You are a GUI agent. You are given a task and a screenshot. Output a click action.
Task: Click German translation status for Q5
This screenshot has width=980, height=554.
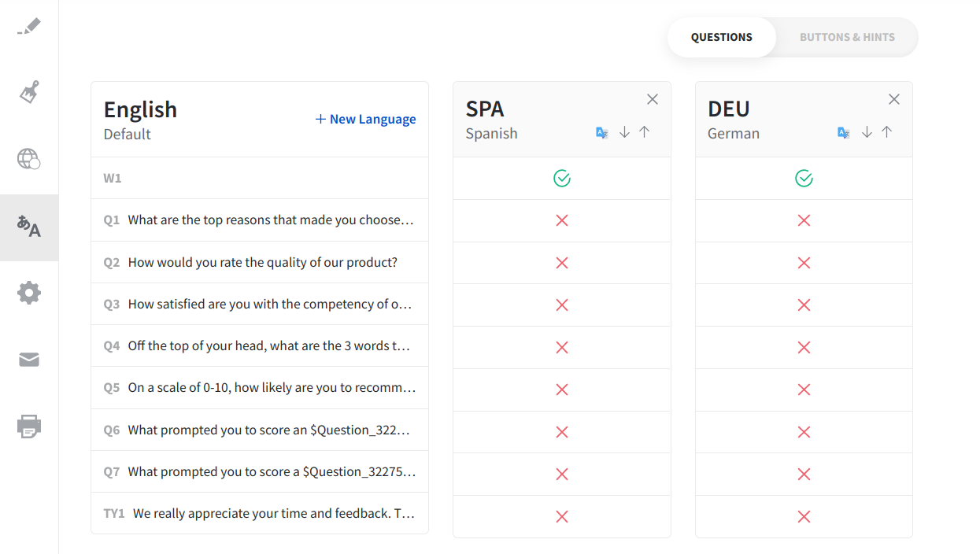pos(804,390)
